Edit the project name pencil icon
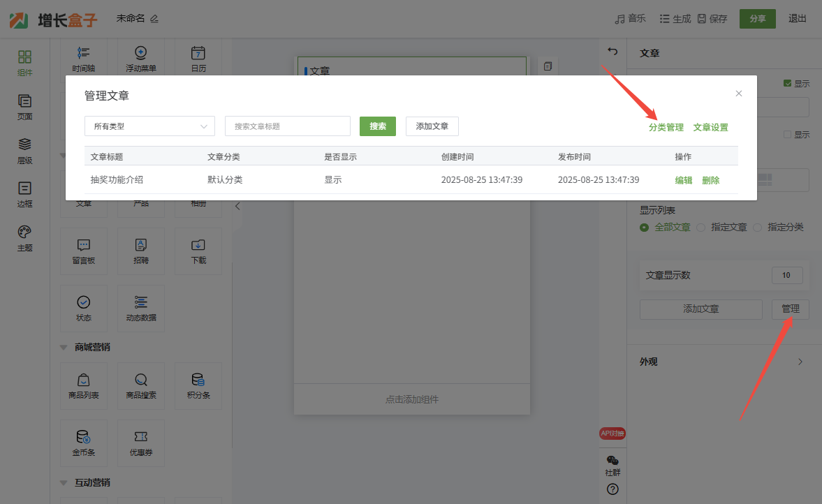The width and height of the screenshot is (822, 504). [x=154, y=19]
